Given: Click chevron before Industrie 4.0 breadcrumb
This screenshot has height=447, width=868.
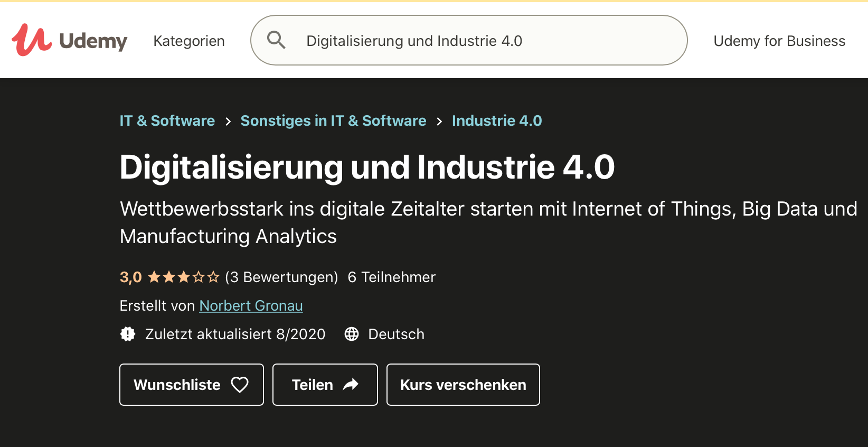Looking at the screenshot, I should coord(439,122).
